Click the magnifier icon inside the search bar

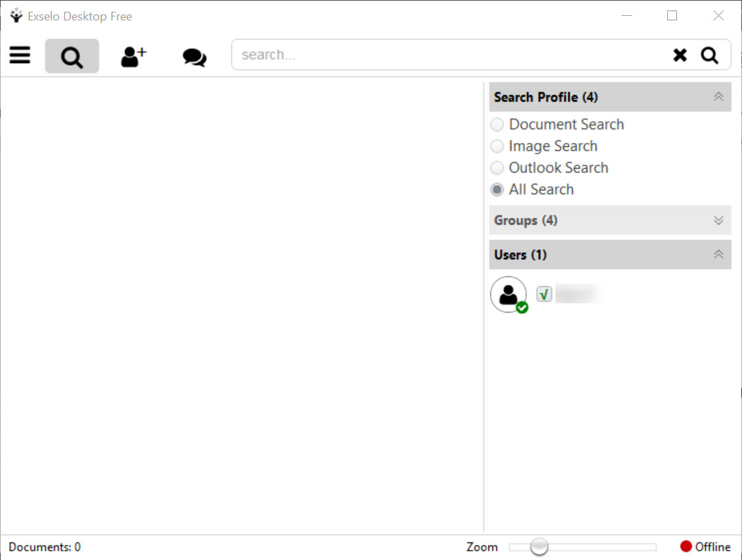[x=710, y=55]
